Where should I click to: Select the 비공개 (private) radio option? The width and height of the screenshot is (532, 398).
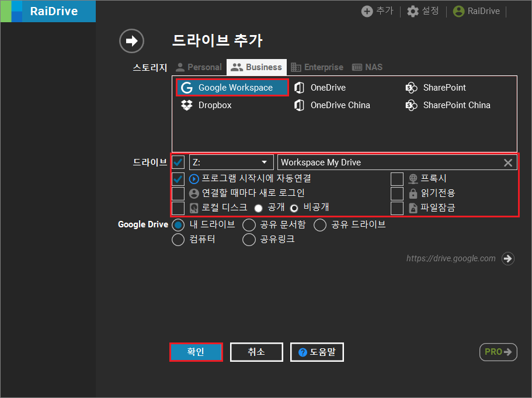pyautogui.click(x=294, y=208)
